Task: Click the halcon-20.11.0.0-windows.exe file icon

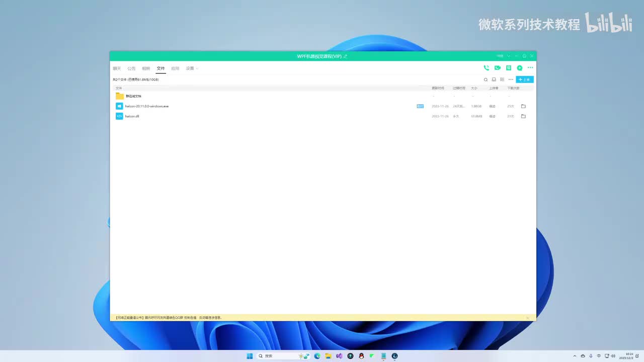Action: coord(119,106)
